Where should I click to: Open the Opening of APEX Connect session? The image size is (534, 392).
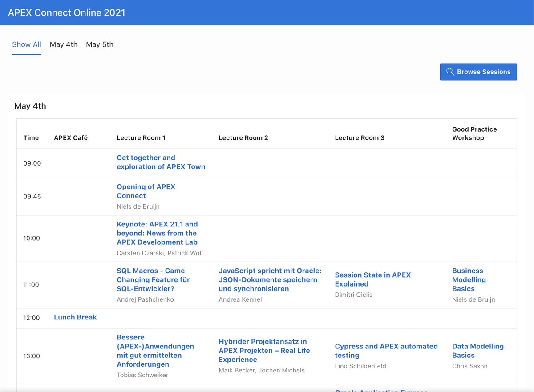tap(146, 191)
